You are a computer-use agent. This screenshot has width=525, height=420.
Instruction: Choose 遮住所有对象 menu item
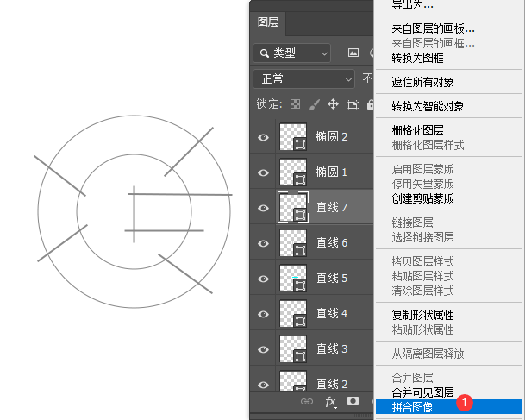click(x=423, y=82)
